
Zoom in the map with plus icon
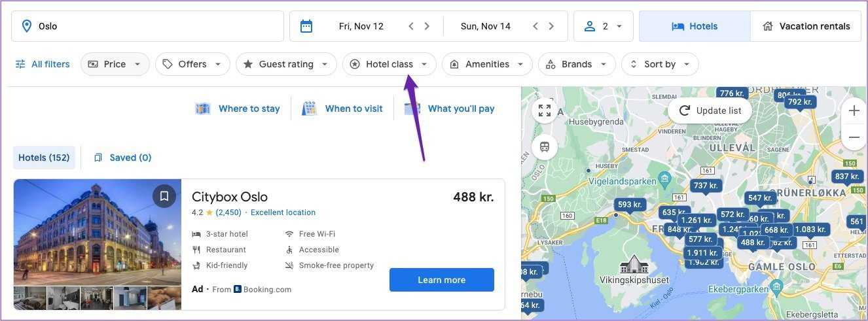click(854, 110)
